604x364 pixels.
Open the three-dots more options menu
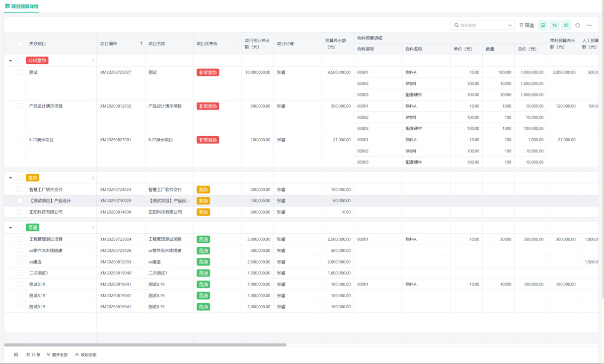589,25
